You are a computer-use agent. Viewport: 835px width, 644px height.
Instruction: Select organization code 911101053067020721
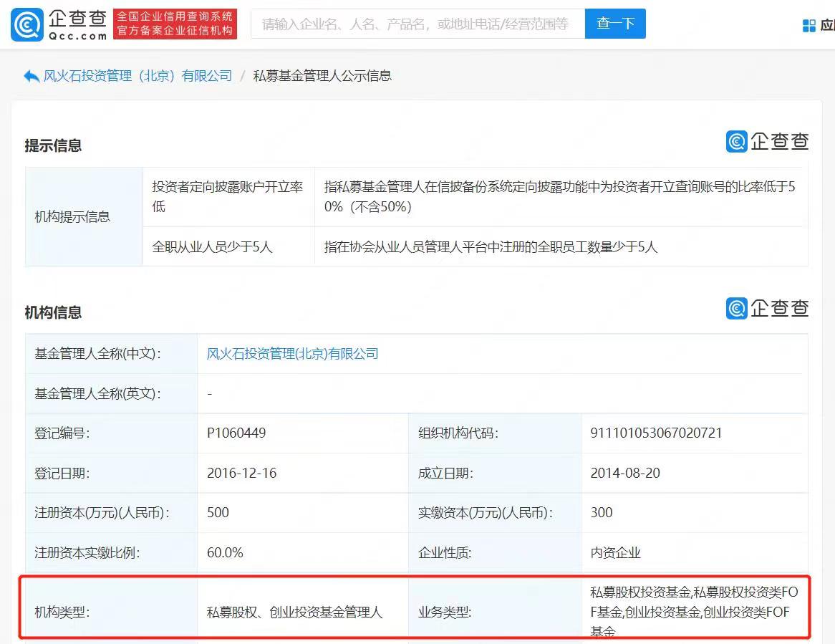coord(656,433)
